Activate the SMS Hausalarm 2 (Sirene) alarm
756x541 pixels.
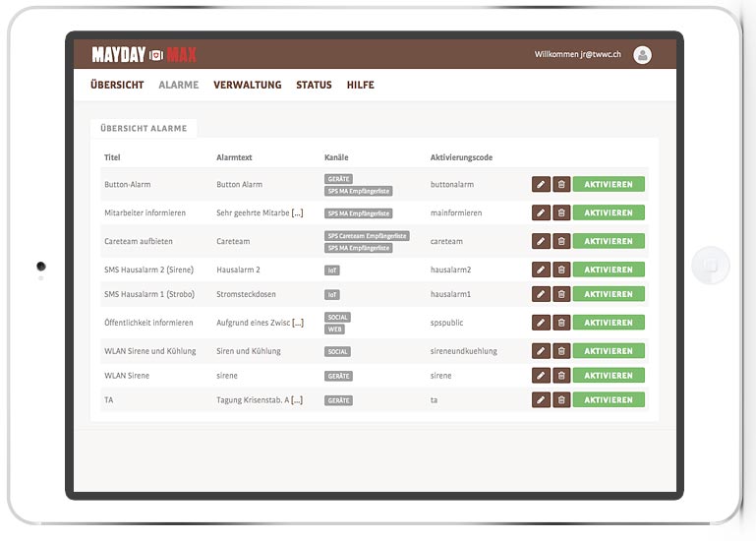point(609,270)
